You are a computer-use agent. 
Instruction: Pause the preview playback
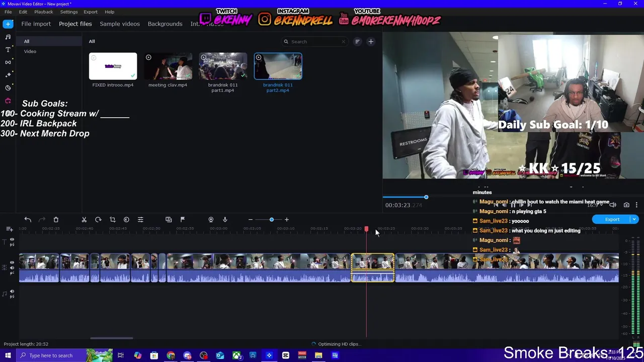click(513, 205)
